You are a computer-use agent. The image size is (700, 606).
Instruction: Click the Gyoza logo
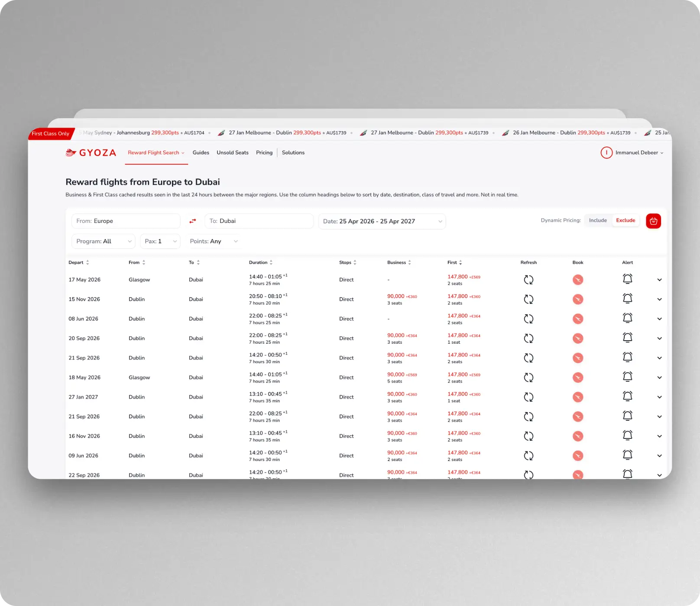[x=91, y=153]
